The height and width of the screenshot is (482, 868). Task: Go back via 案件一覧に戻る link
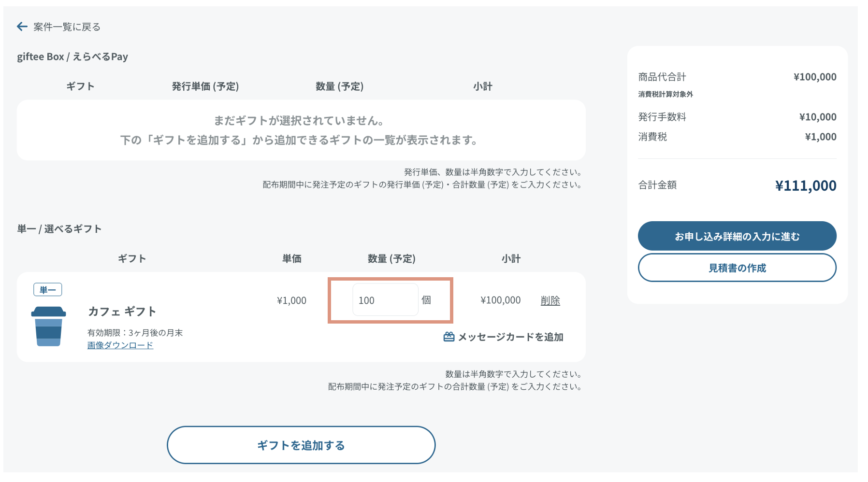(x=67, y=27)
